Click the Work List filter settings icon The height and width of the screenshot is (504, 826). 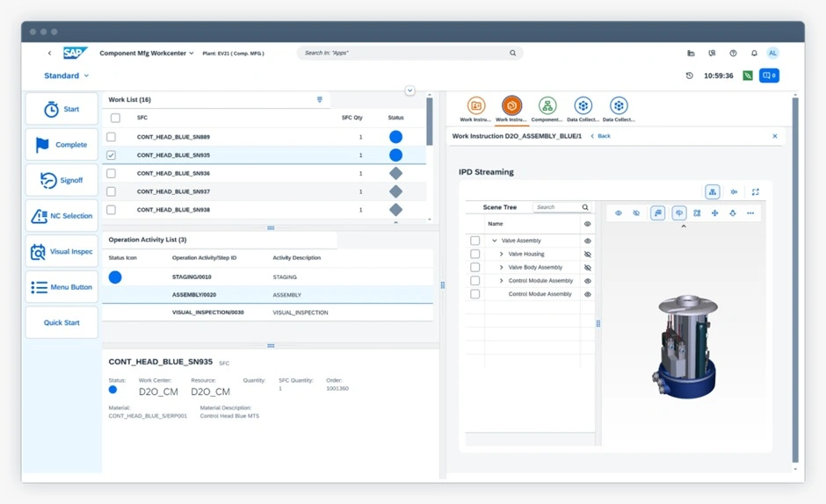320,100
